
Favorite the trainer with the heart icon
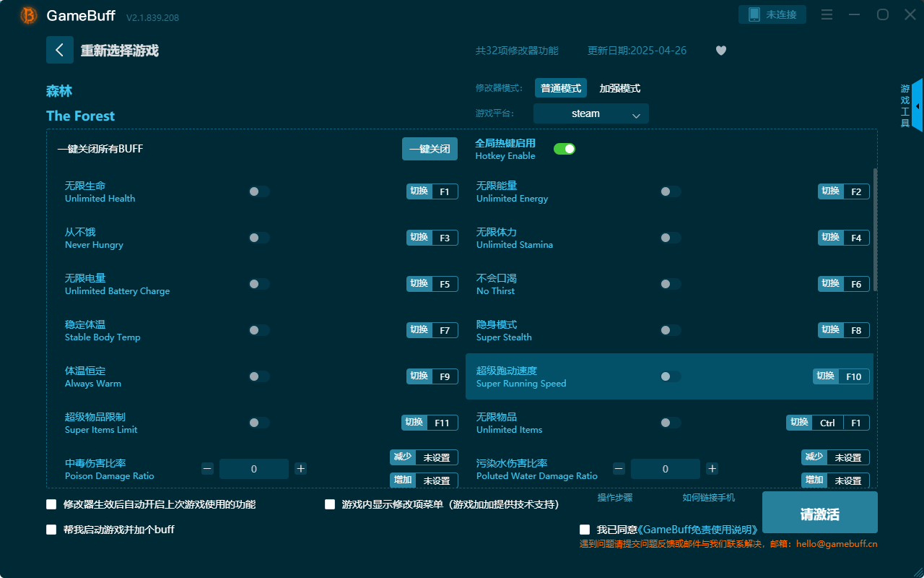click(x=720, y=51)
